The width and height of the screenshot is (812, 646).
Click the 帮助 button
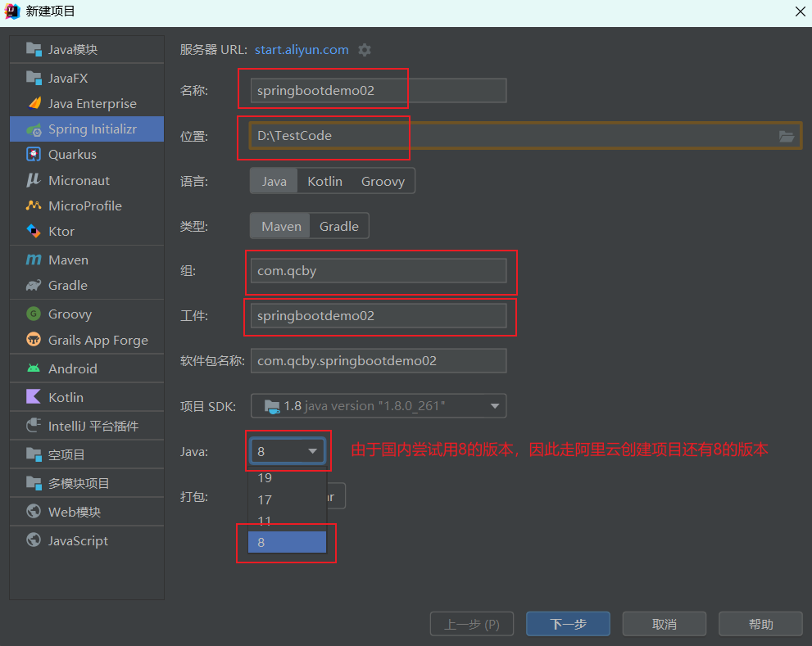click(760, 624)
